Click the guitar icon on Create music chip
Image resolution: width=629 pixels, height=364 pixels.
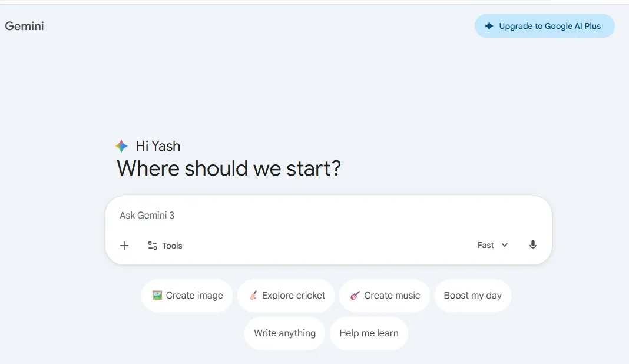355,295
